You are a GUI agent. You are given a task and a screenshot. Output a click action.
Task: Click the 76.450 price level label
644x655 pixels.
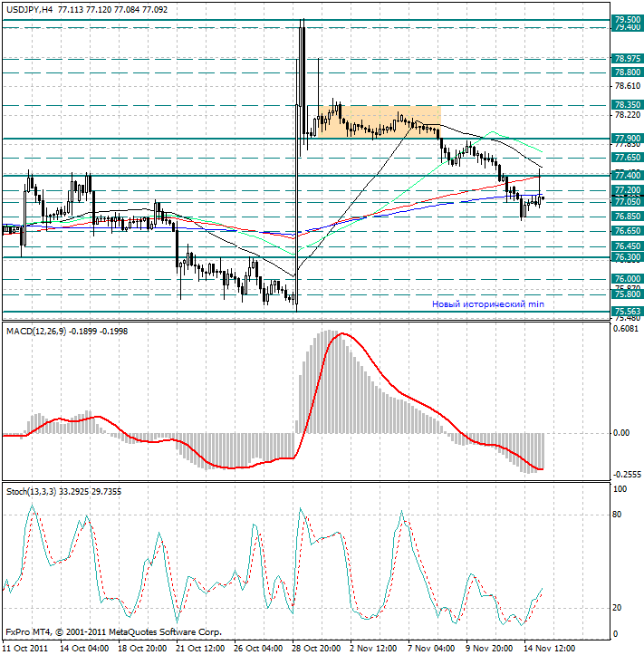pos(628,246)
